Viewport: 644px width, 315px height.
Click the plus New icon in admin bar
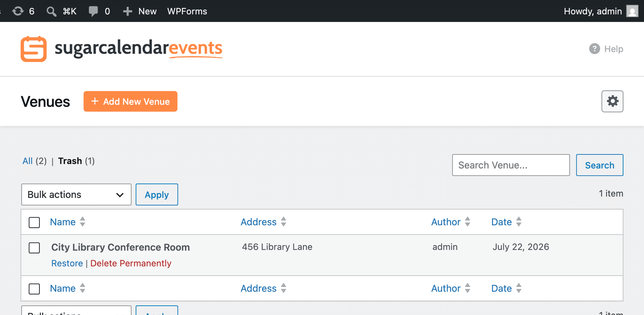[x=128, y=11]
